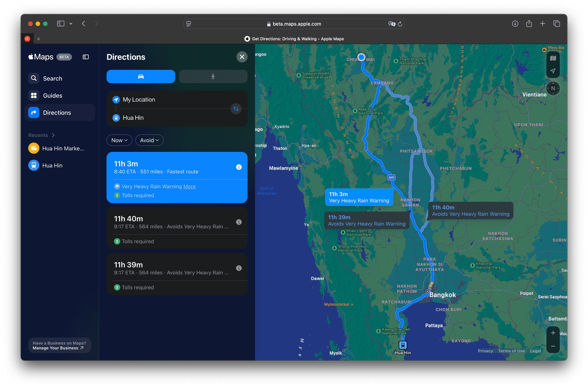This screenshot has width=588, height=388.
Task: Switch to driving directions mode
Action: pyautogui.click(x=141, y=76)
